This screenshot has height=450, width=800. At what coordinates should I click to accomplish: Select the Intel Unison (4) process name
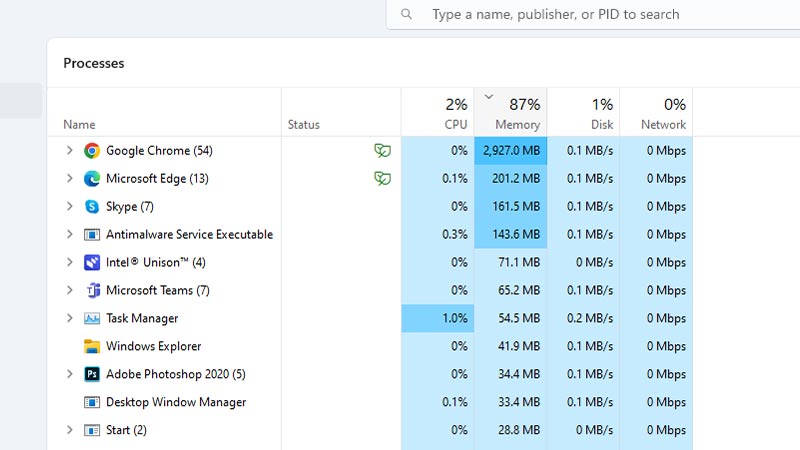pos(156,262)
